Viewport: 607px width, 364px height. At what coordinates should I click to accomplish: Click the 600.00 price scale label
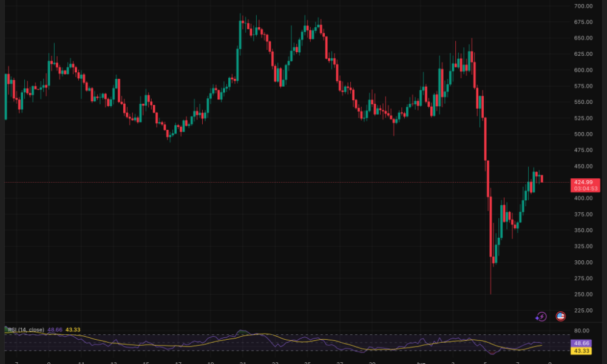click(x=583, y=70)
